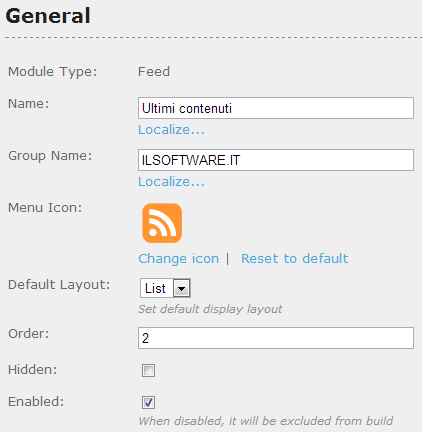Expand the Default Layout dropdown arrow

point(182,288)
